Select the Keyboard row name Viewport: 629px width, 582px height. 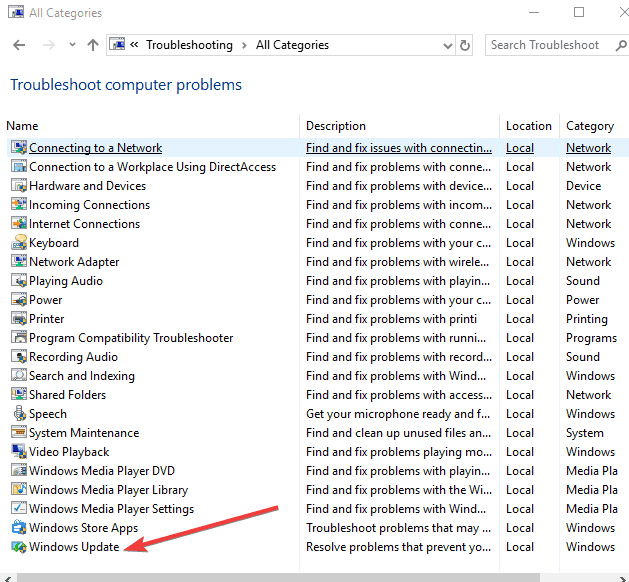[x=54, y=243]
